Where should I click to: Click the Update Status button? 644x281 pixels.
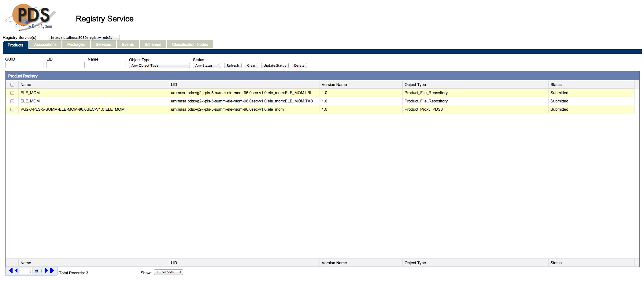(x=275, y=65)
